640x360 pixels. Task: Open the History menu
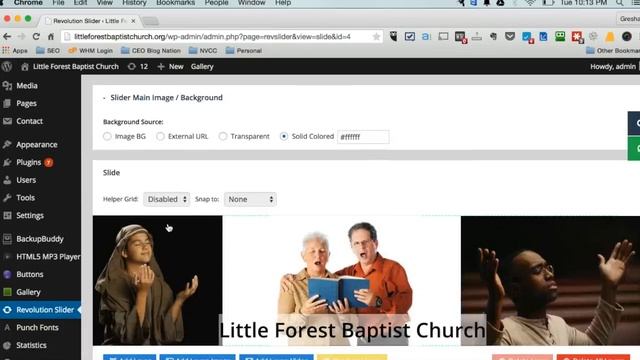tap(134, 3)
